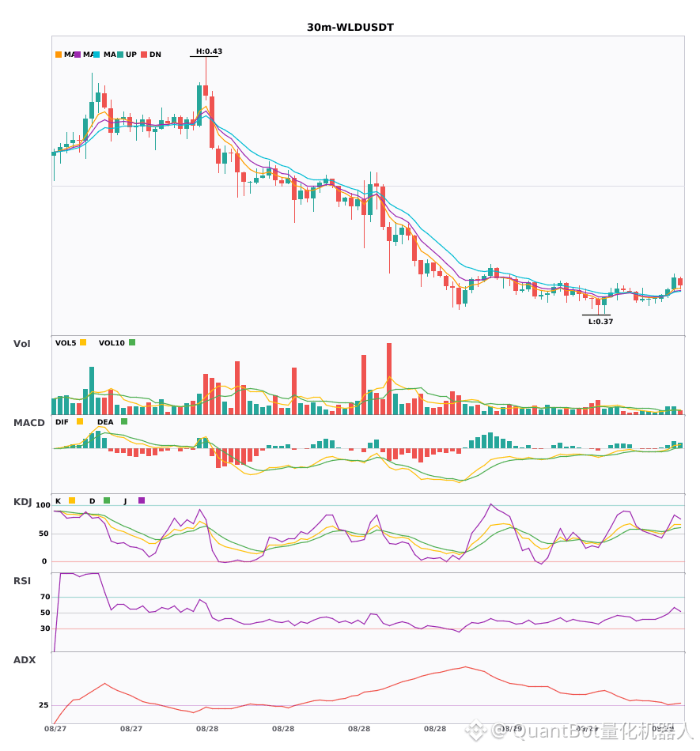Click the purple J legend swatch
Screen dimensions: 700x751
142,500
